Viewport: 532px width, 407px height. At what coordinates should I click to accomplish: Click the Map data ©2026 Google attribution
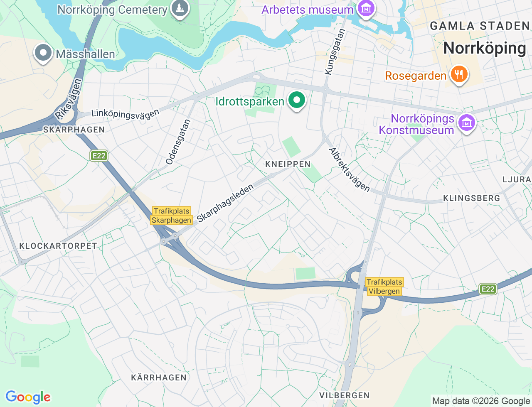[481, 401]
